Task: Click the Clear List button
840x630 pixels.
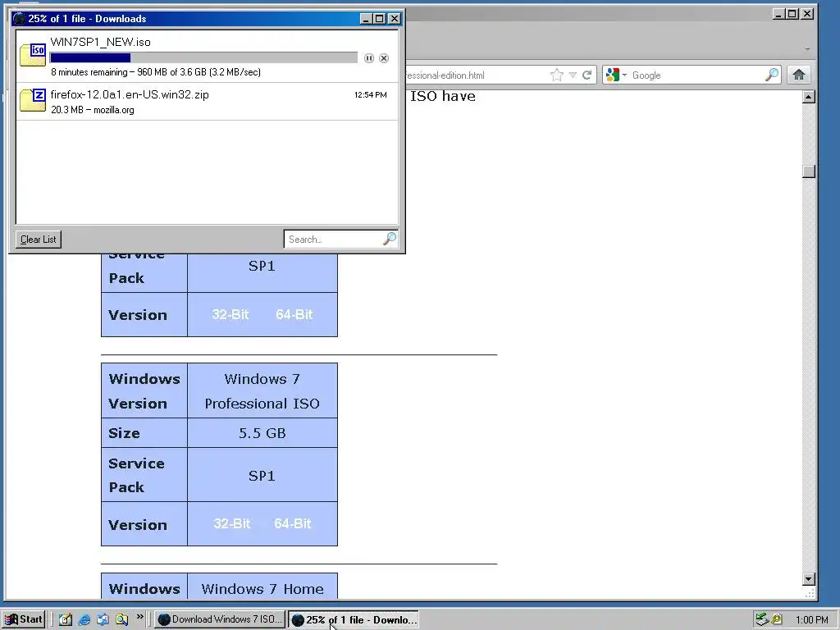Action: 38,240
